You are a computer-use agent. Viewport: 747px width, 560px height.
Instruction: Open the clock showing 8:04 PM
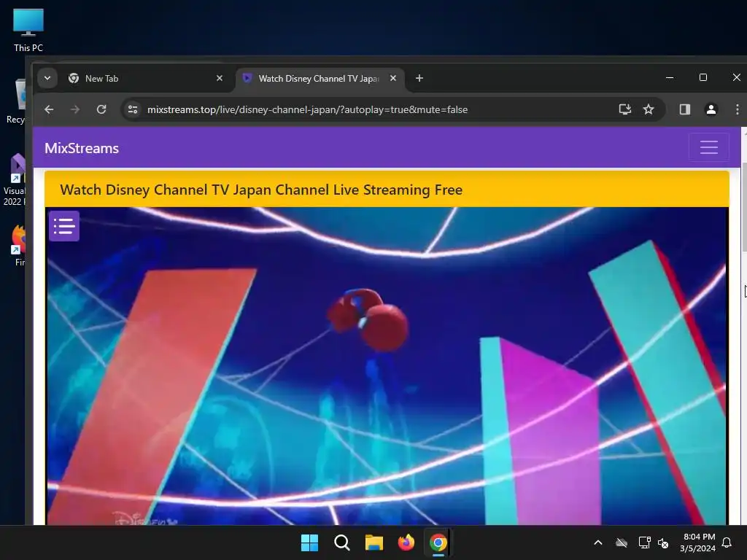698,542
